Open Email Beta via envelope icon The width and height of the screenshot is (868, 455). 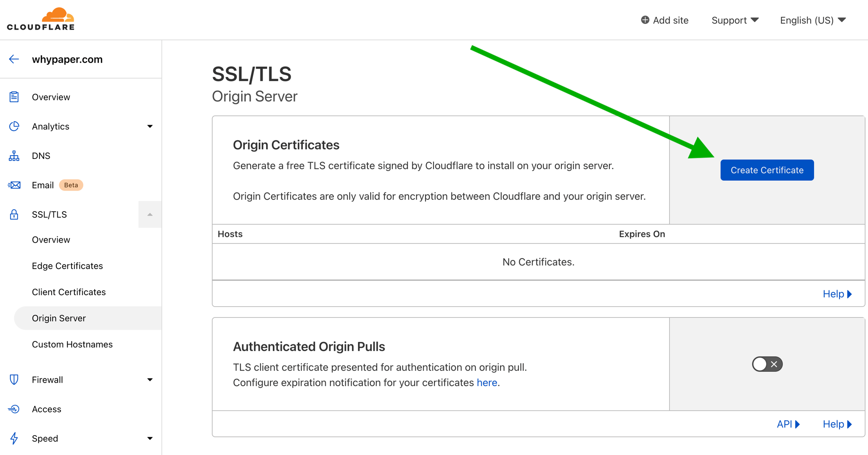[14, 185]
